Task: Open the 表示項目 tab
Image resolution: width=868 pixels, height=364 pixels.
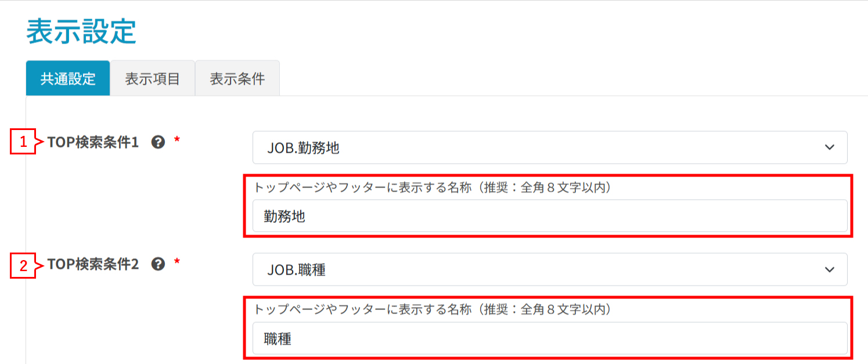Action: pyautogui.click(x=153, y=78)
